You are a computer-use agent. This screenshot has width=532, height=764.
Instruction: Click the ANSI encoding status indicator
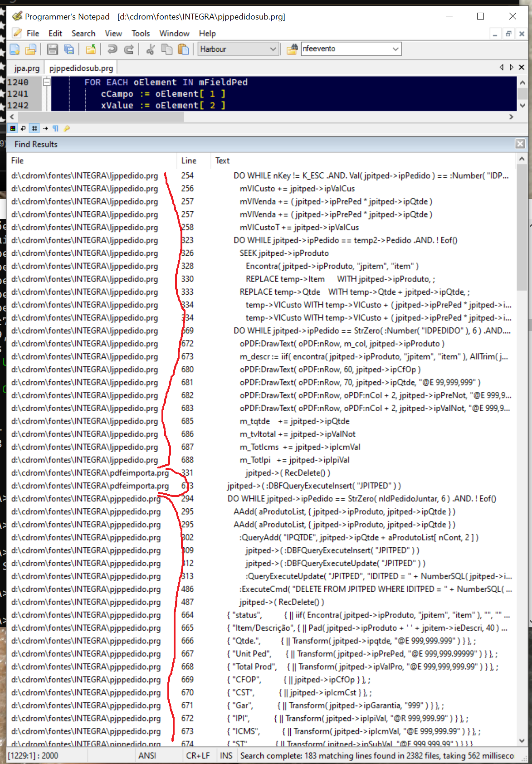tap(147, 755)
